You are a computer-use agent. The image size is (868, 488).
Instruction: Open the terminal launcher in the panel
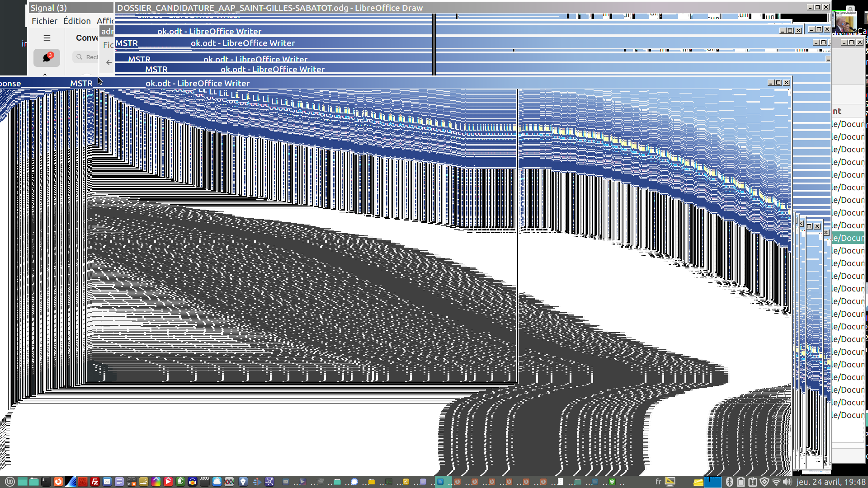pos(46,482)
